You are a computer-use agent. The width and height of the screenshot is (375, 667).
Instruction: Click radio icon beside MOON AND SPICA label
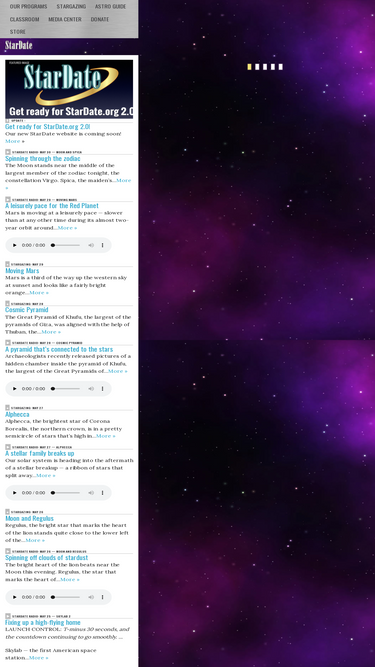8,152
